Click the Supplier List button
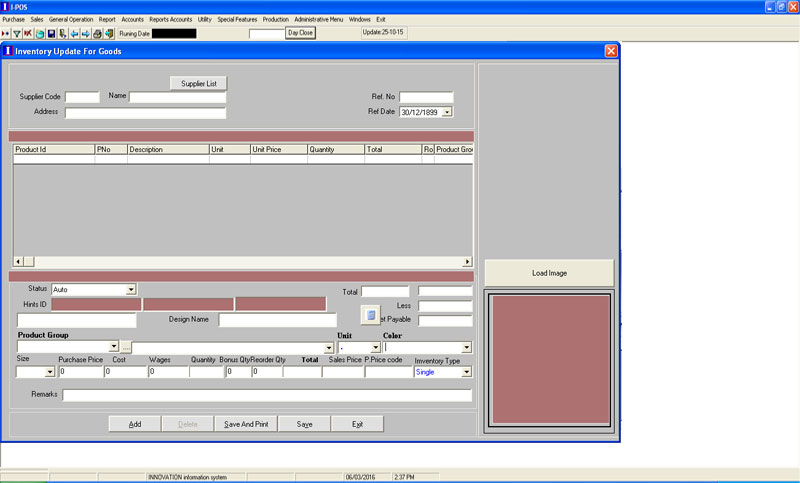Screen dimensions: 800x483 coord(198,84)
